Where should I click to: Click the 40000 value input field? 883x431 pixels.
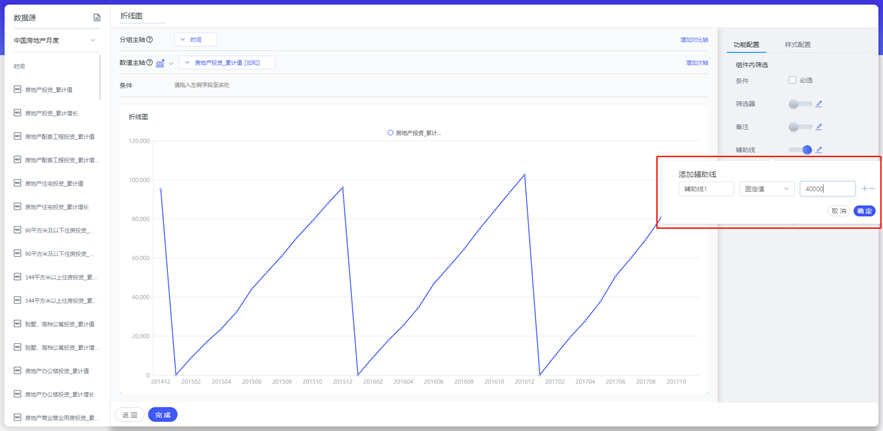click(x=826, y=189)
